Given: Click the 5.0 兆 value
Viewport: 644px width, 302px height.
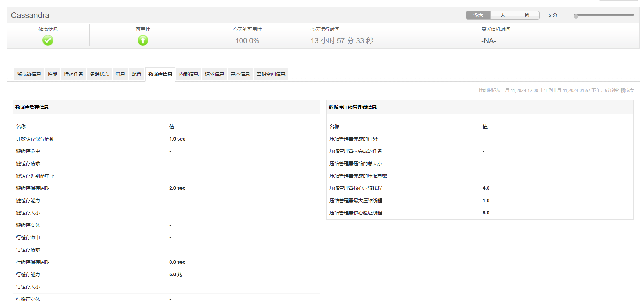Looking at the screenshot, I should (x=176, y=274).
